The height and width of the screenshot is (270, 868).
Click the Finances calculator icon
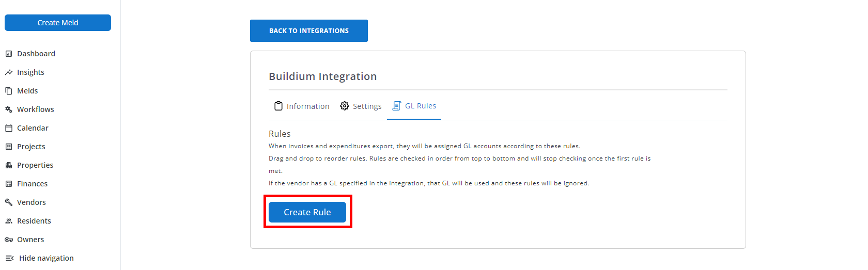tap(9, 184)
